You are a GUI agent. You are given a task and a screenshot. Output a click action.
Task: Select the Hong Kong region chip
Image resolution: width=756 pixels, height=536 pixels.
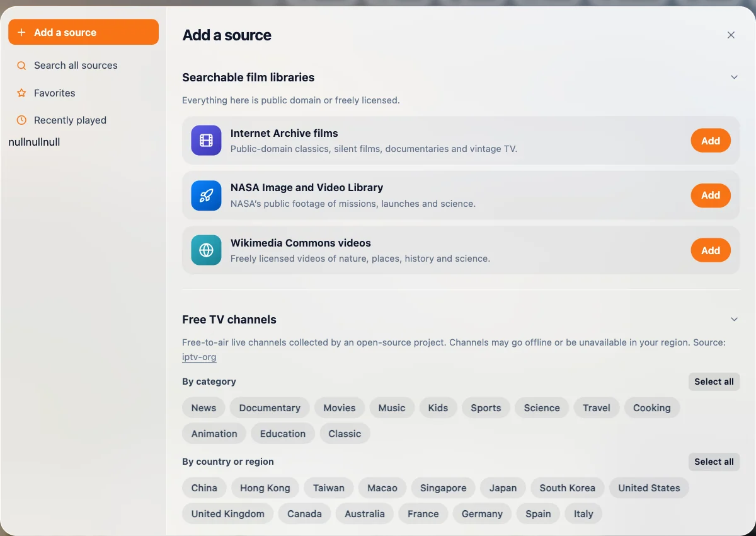tap(265, 488)
